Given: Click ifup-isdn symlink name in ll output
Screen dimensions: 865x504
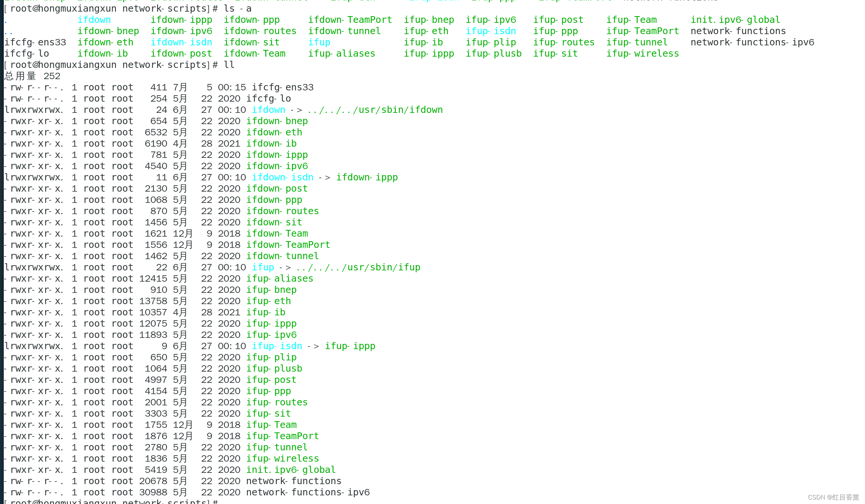Looking at the screenshot, I should [276, 346].
